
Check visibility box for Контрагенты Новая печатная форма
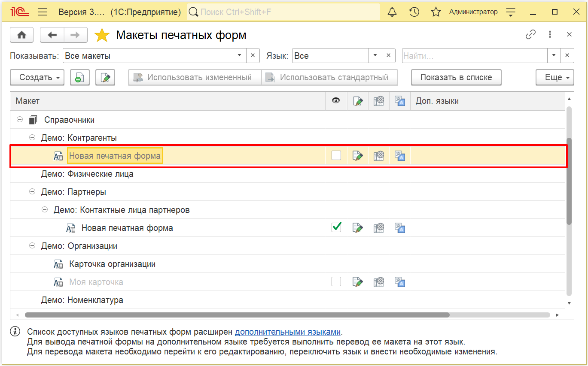(x=336, y=155)
